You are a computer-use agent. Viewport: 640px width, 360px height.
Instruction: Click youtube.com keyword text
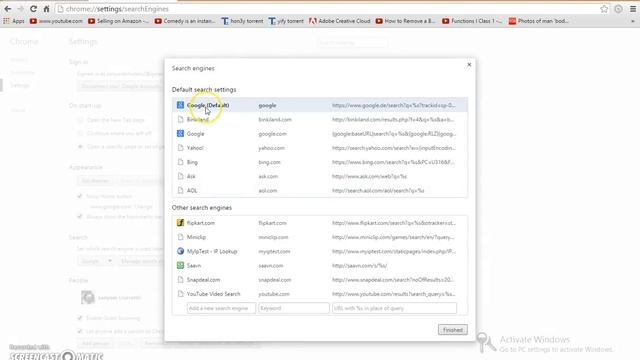click(x=274, y=294)
